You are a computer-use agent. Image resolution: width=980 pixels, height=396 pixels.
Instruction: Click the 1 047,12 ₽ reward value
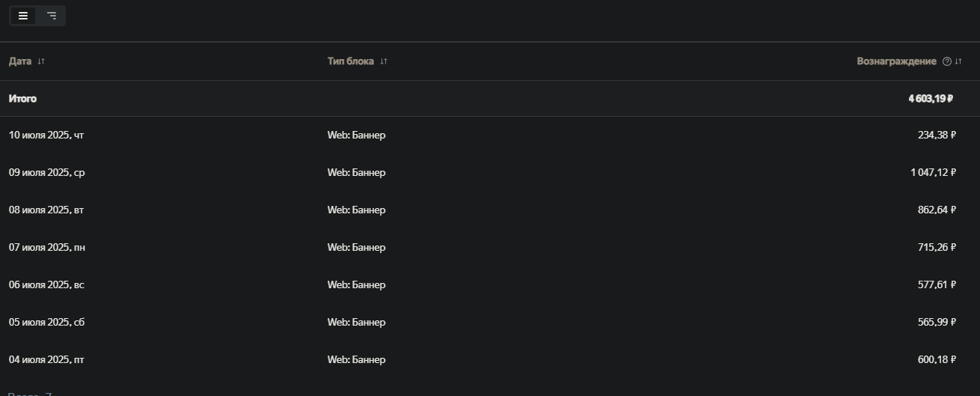[933, 173]
